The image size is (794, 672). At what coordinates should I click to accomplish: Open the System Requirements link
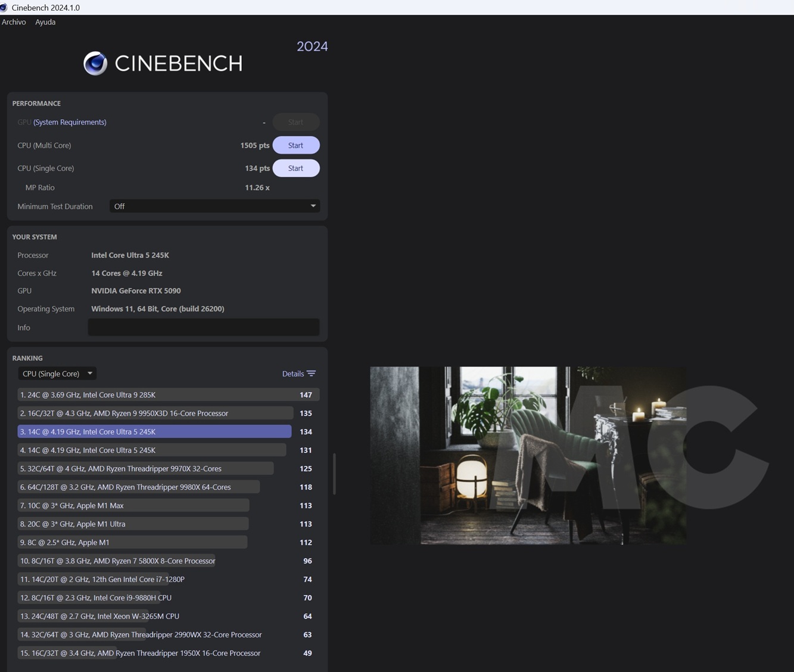pos(70,122)
